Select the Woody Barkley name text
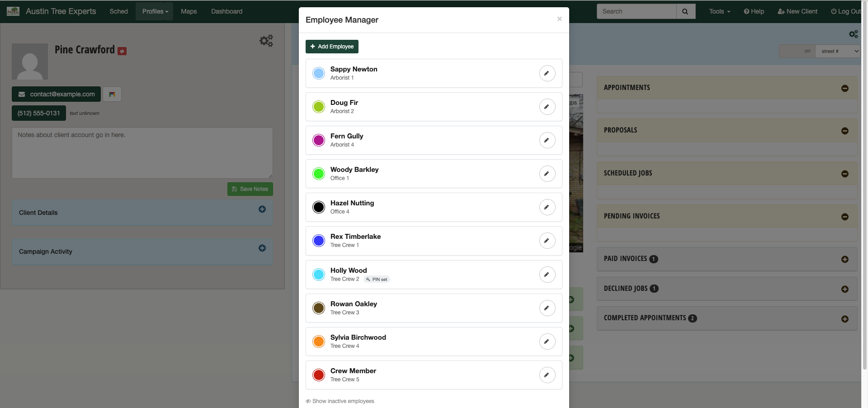868x408 pixels. click(354, 170)
